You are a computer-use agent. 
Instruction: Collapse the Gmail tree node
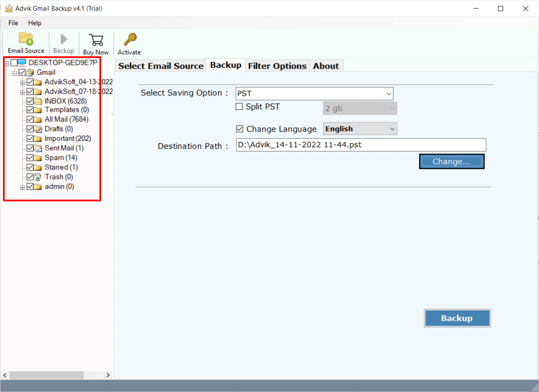click(15, 73)
